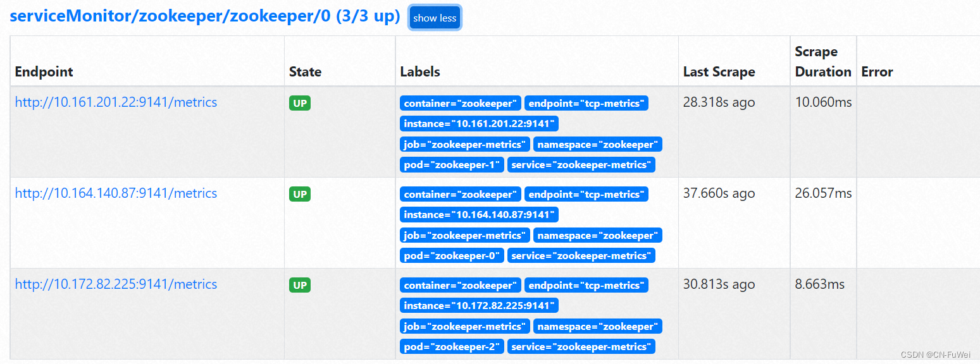Select the service="zookeeper-metrics" label in last row
This screenshot has width=980, height=364.
(581, 346)
